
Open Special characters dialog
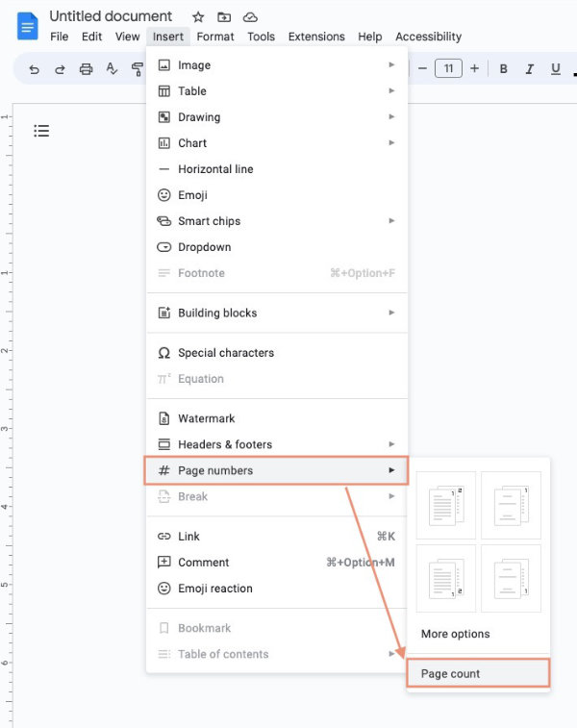click(277, 353)
